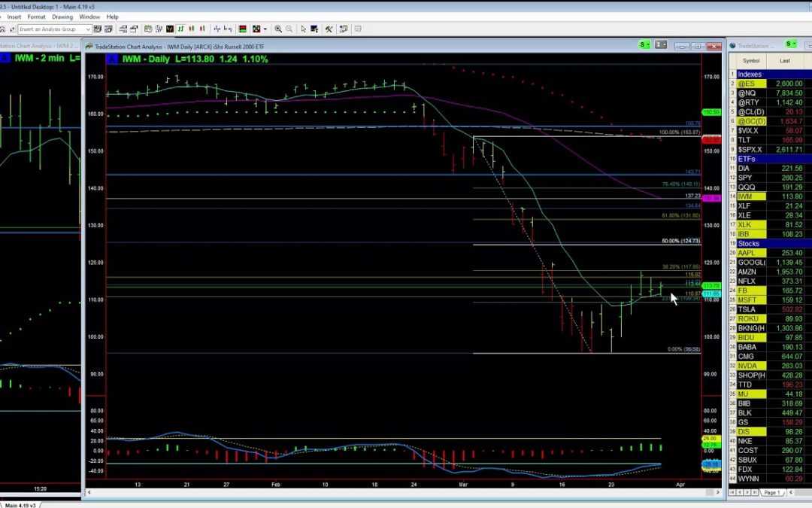Viewport: 812px width, 508px height.
Task: Click the bar spacing toolbar icon
Action: click(x=228, y=29)
